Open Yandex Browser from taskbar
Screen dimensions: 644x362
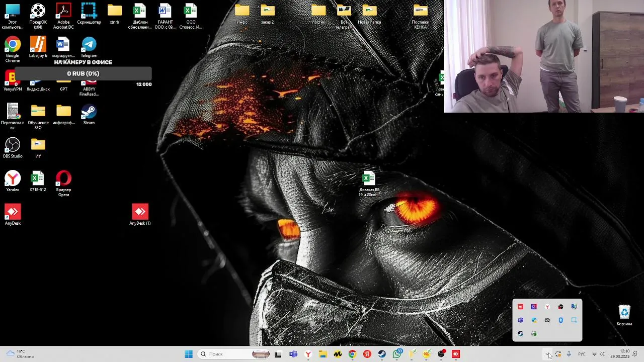308,354
